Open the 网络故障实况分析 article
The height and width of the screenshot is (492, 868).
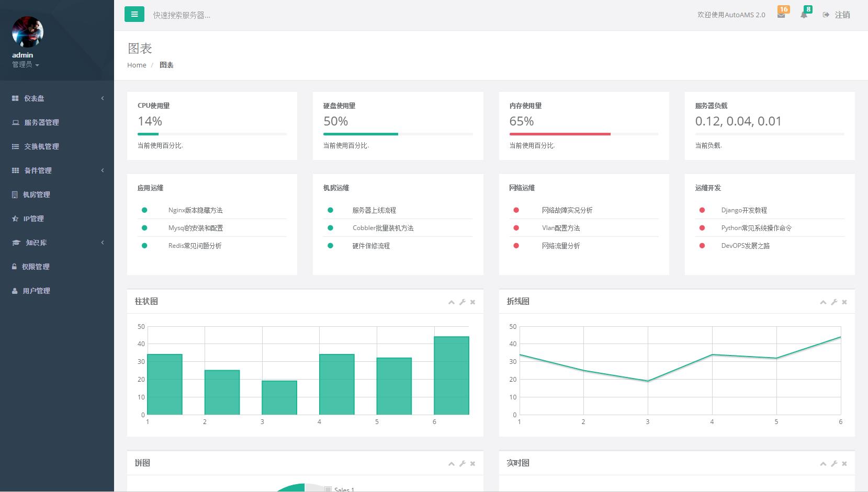point(567,210)
